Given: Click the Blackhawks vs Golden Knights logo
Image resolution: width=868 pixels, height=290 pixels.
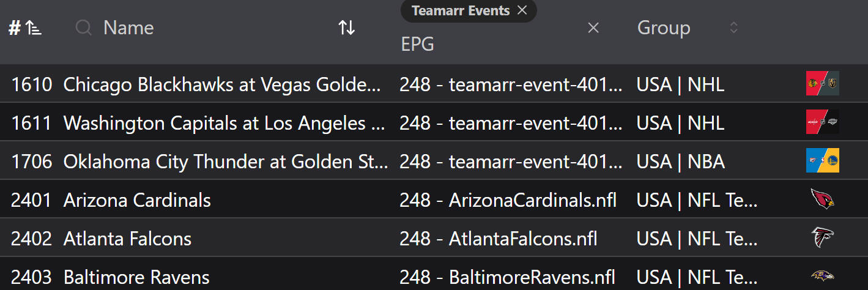Looking at the screenshot, I should pos(822,84).
